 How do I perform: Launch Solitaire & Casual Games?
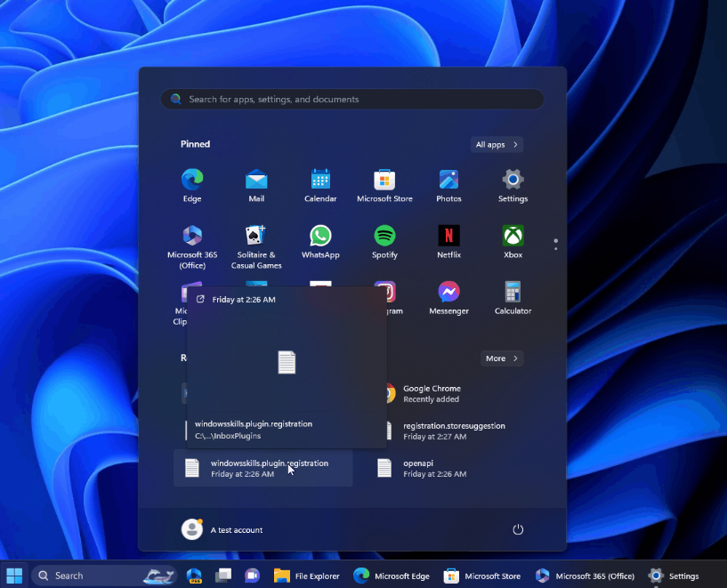pyautogui.click(x=256, y=246)
